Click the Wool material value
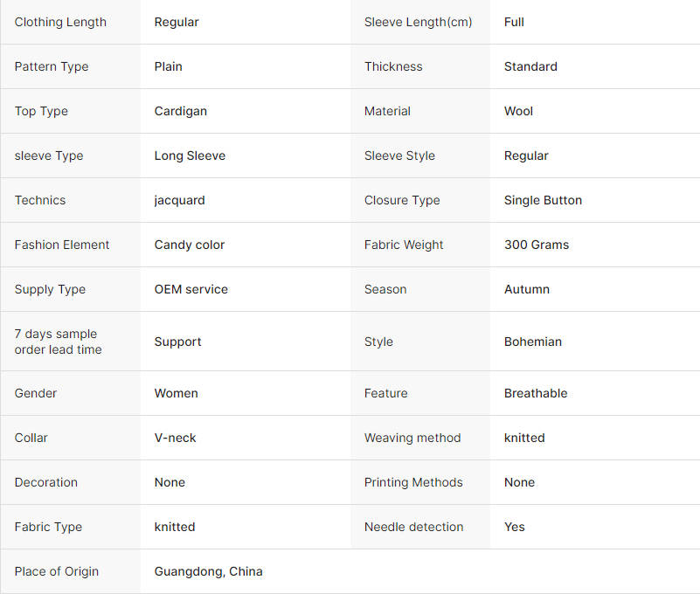Screen dimensions: 700x594 tap(518, 111)
